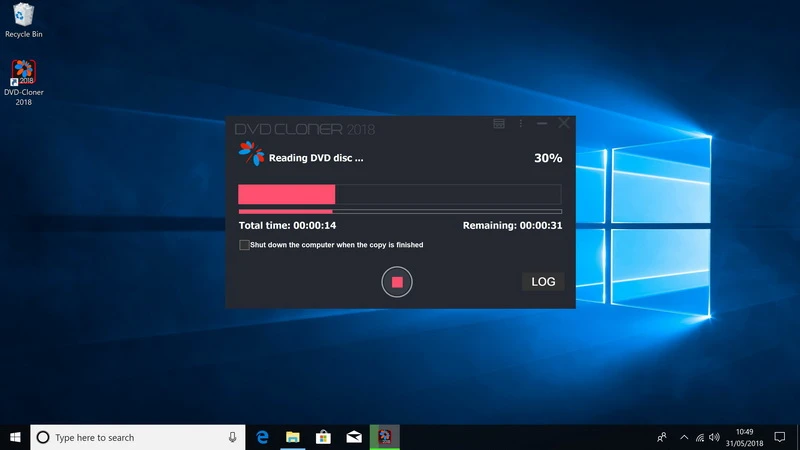This screenshot has width=800, height=450.
Task: Enable shut down computer when copy finishes
Action: pos(244,245)
